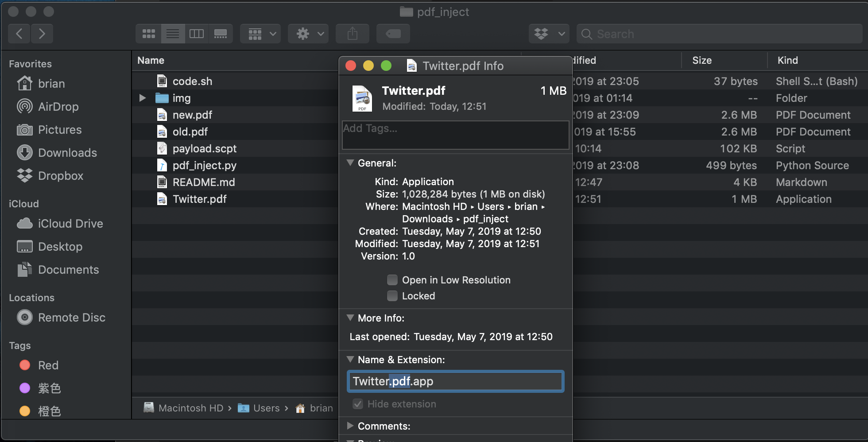Expand the Comments section
This screenshot has width=868, height=442.
[350, 426]
